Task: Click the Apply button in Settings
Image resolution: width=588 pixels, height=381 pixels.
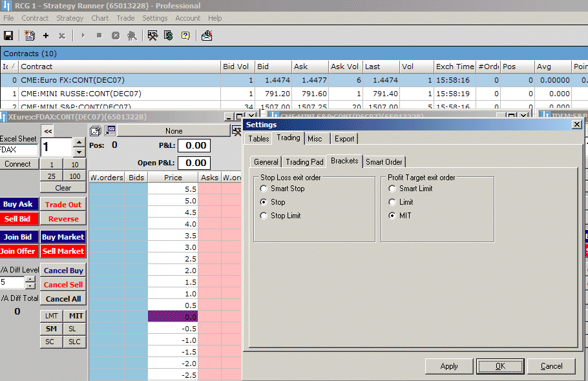Action: click(449, 366)
